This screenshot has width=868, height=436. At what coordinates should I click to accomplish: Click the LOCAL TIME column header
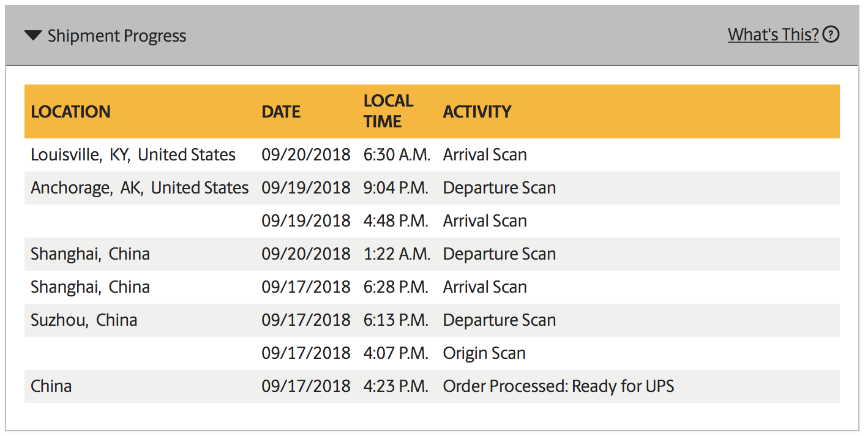pyautogui.click(x=388, y=111)
